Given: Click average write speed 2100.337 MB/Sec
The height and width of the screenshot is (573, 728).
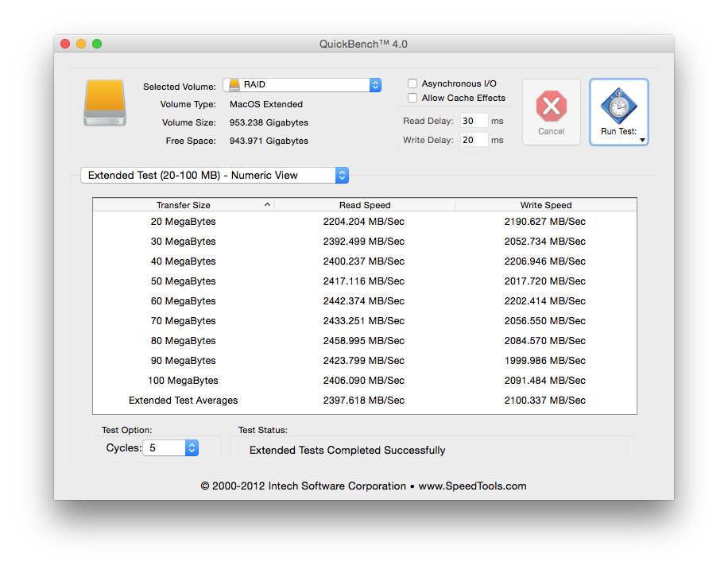Looking at the screenshot, I should coord(545,401).
